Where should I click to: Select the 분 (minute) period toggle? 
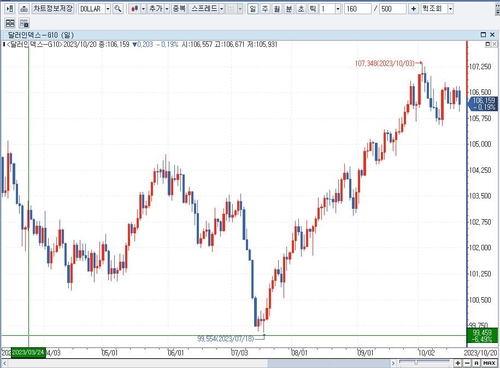point(289,9)
